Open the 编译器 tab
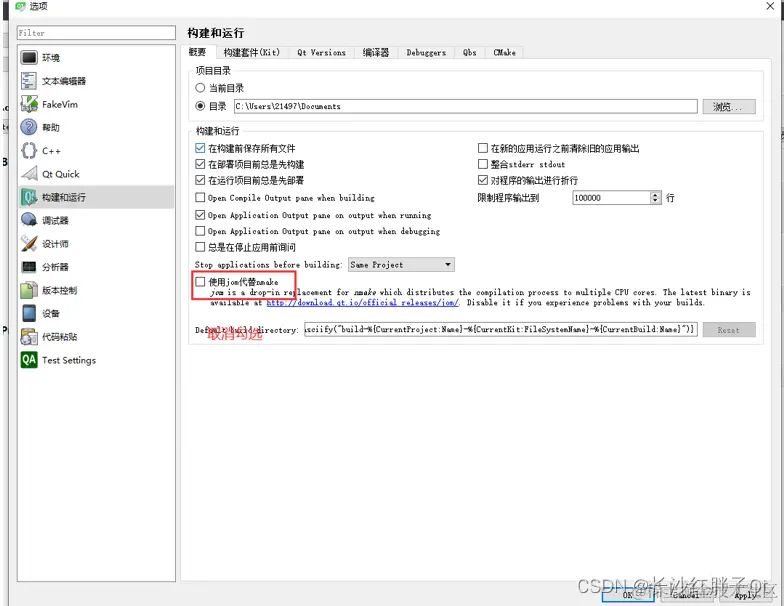784x606 pixels. coord(376,52)
